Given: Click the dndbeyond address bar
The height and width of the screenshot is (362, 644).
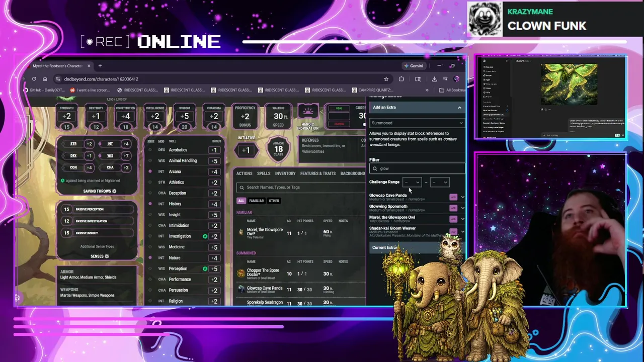Looking at the screenshot, I should [221, 79].
